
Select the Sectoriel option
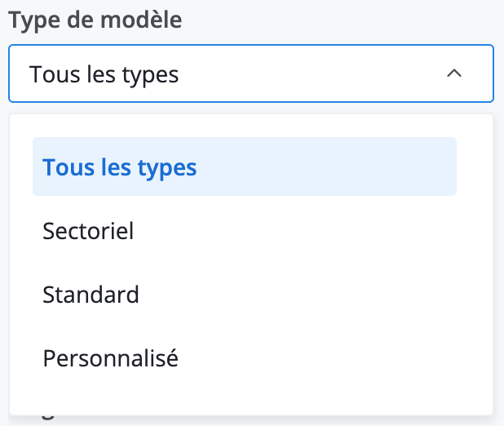245,231
